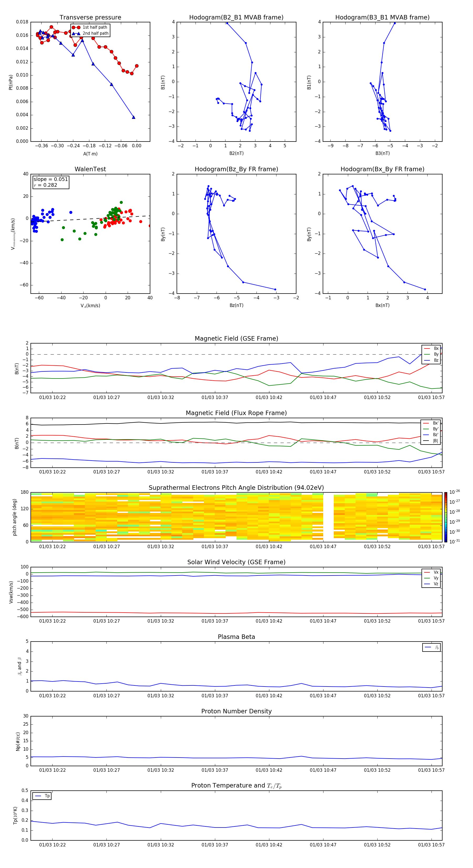The width and height of the screenshot is (473, 868).
Task: Click the Suprathermal Electrons Pitch Angle Distribution title
Action: point(236,488)
